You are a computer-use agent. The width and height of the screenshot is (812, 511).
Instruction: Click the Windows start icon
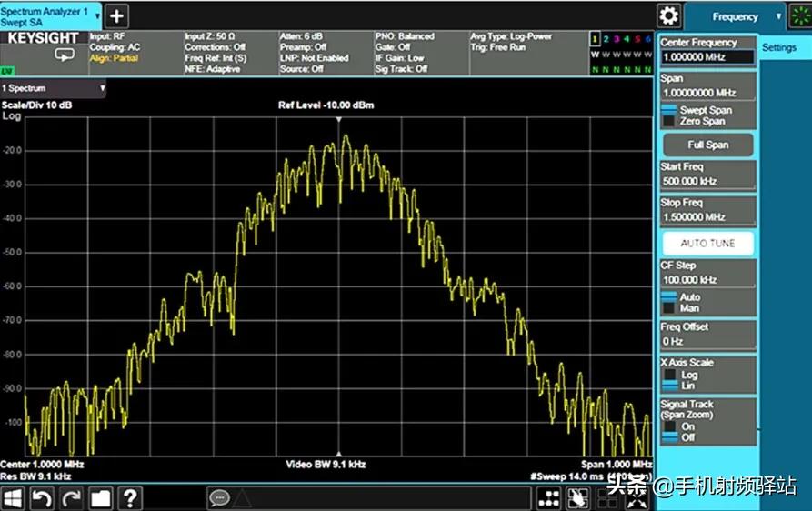(13, 497)
